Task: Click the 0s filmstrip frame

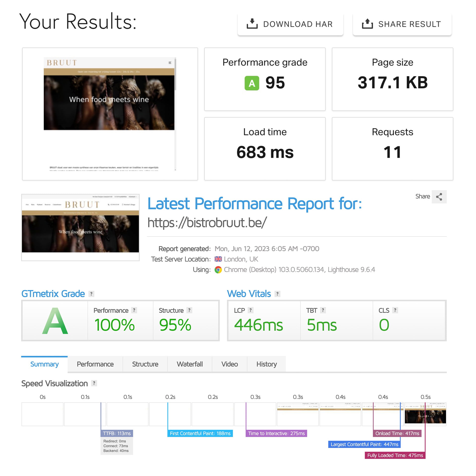Action: pyautogui.click(x=42, y=414)
